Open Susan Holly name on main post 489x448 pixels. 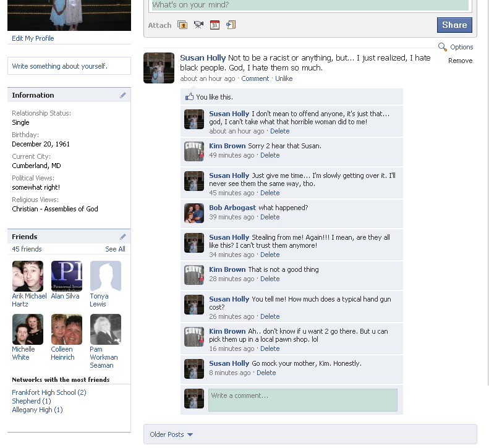tap(203, 58)
